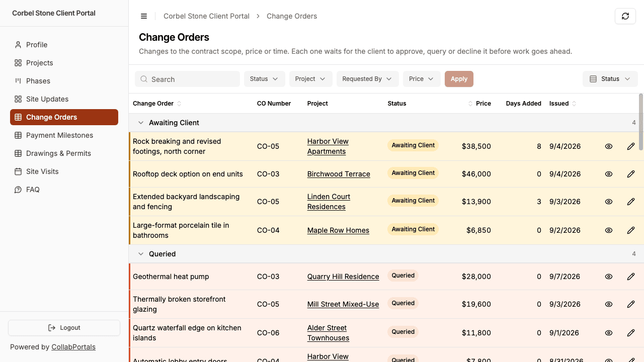Viewport: 644px width, 362px height.
Task: Navigate to Site Visits
Action: [x=64, y=171]
